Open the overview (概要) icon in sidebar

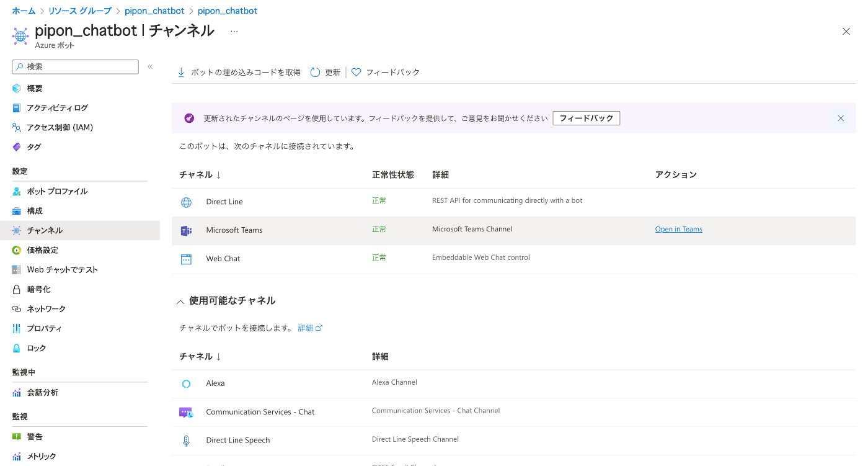(17, 88)
